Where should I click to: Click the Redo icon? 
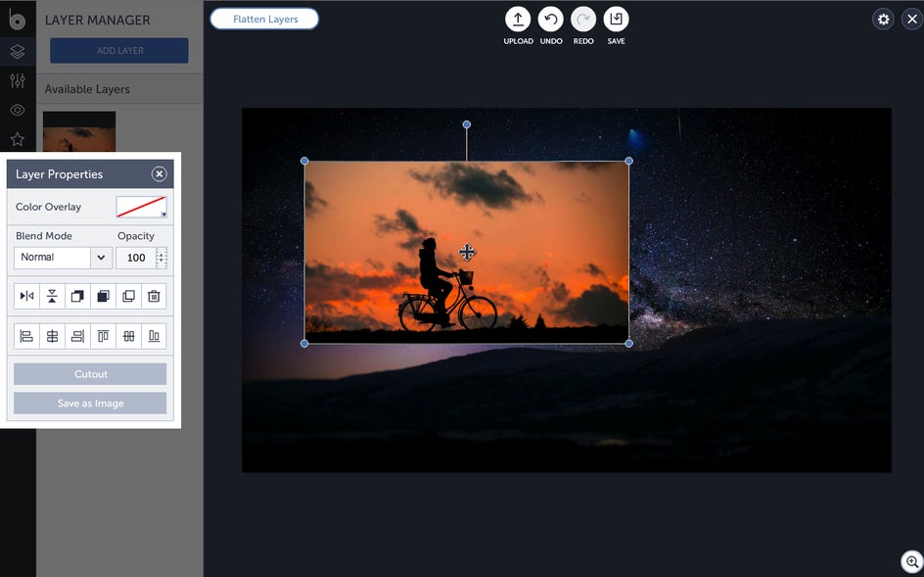pyautogui.click(x=583, y=20)
